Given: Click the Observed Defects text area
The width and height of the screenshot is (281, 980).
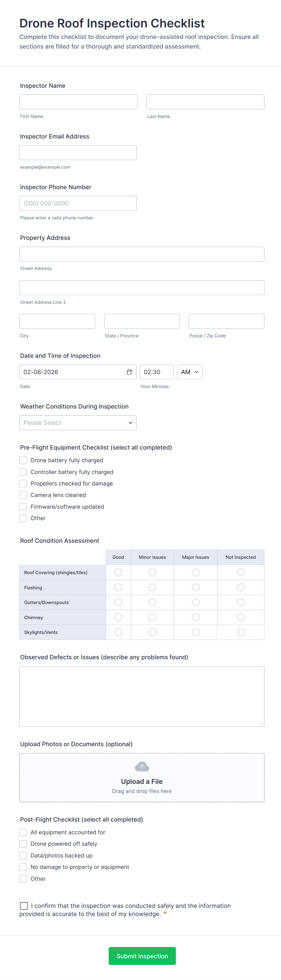Looking at the screenshot, I should pos(142,696).
